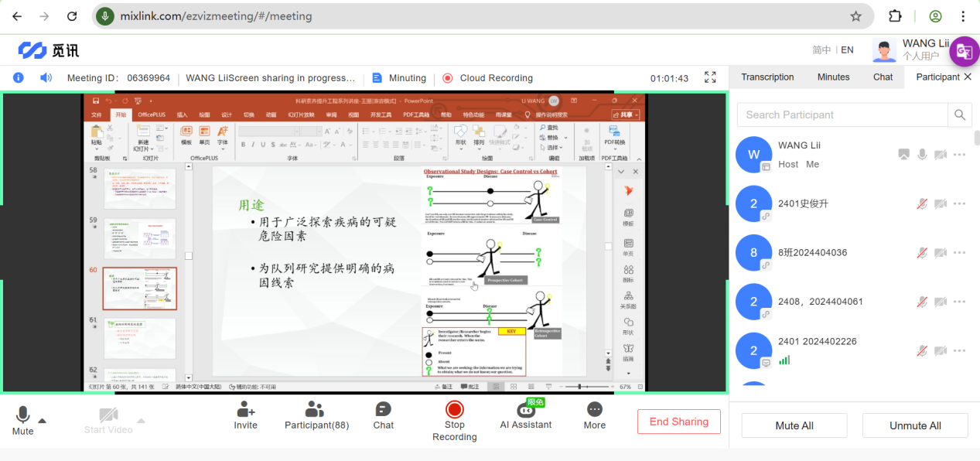The width and height of the screenshot is (980, 461).
Task: Open more options for WANG Lii participant
Action: point(960,155)
